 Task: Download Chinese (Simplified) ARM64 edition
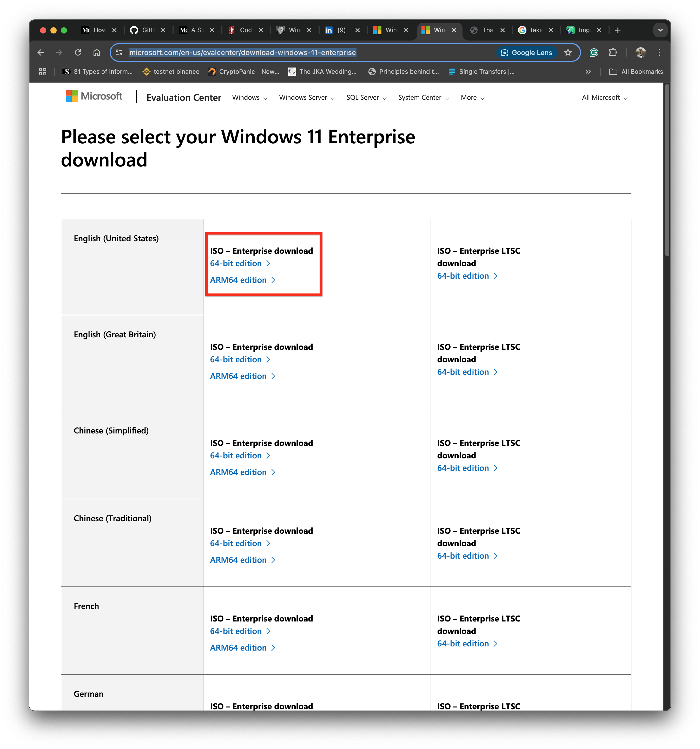(x=243, y=472)
